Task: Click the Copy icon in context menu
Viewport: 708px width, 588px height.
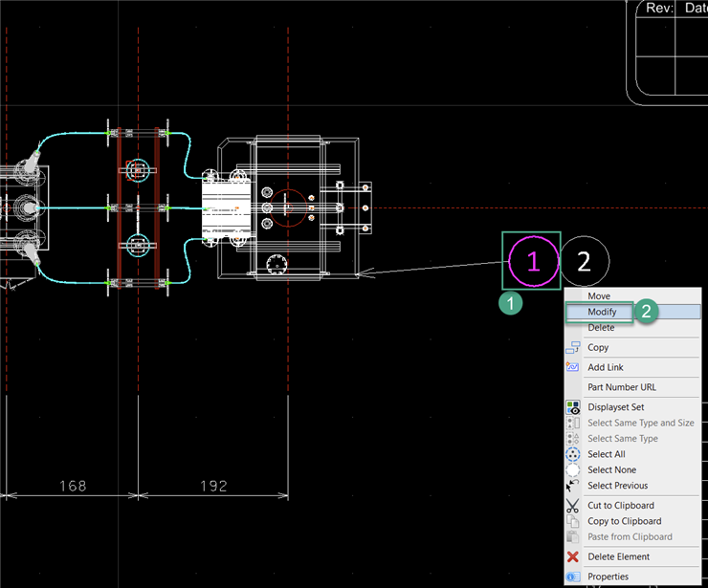Action: click(x=573, y=348)
